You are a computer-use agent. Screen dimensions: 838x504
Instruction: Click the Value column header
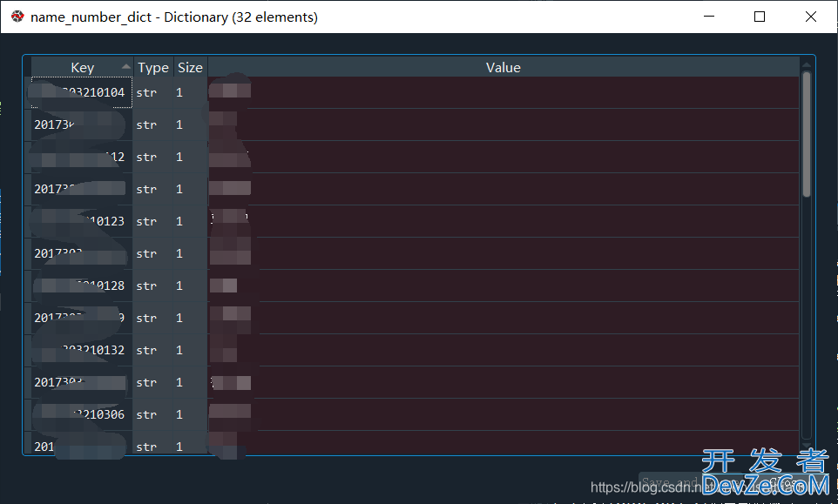tap(503, 67)
